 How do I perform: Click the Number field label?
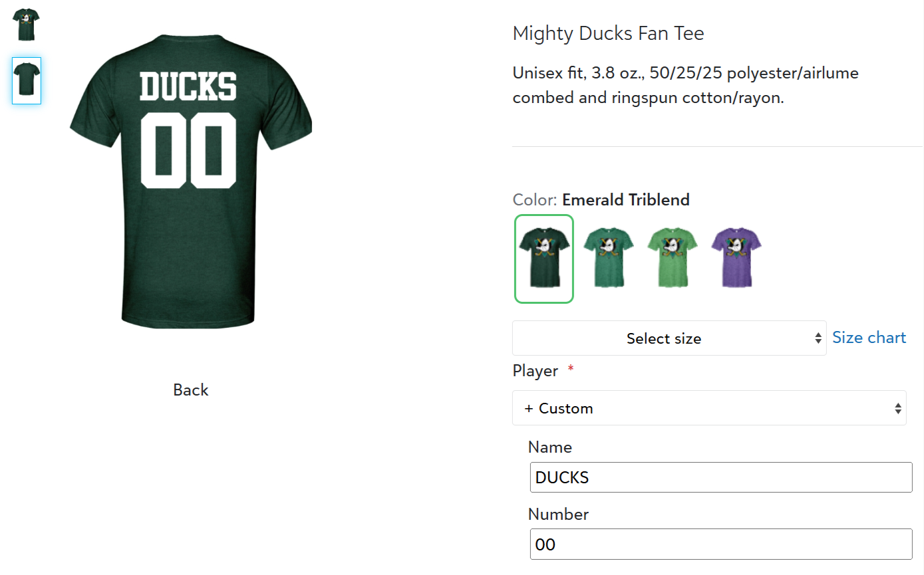click(558, 515)
